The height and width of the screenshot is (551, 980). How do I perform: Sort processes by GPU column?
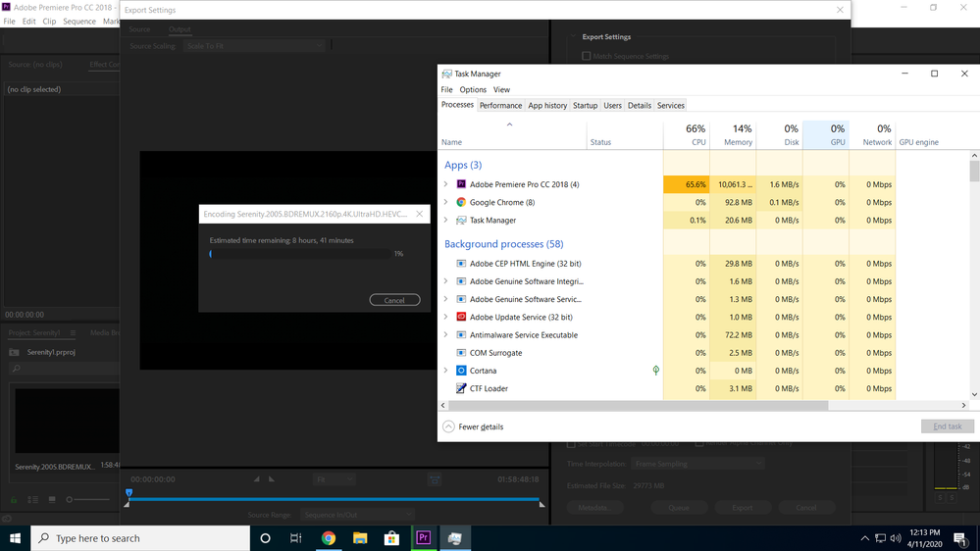coord(826,134)
